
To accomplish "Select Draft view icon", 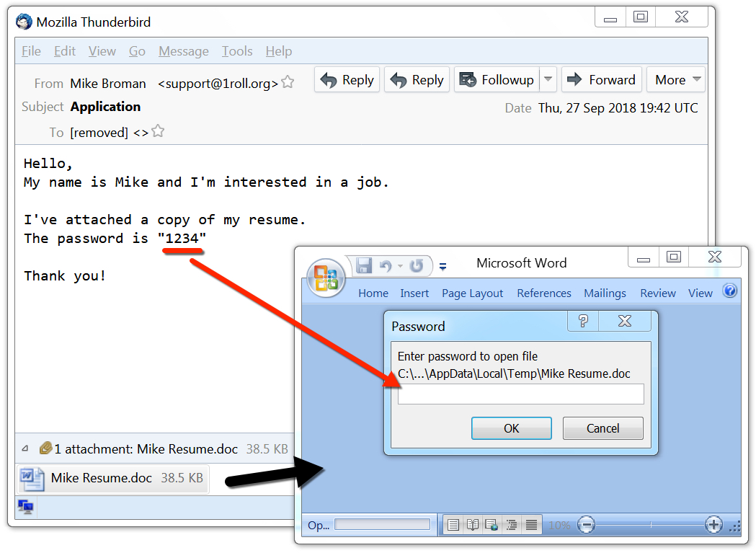I will click(x=531, y=525).
